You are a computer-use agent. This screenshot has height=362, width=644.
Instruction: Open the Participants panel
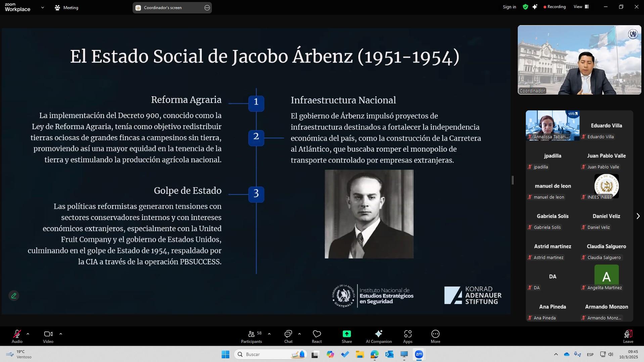click(251, 337)
